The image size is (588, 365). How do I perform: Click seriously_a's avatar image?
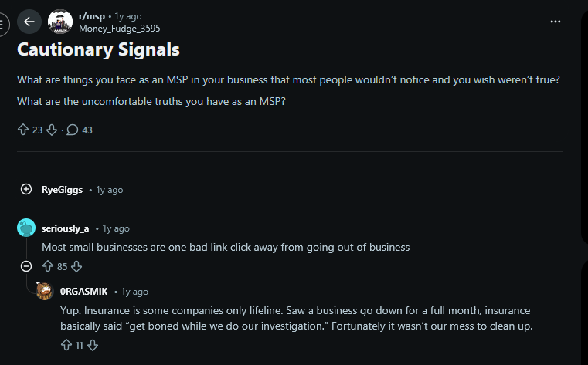click(26, 228)
